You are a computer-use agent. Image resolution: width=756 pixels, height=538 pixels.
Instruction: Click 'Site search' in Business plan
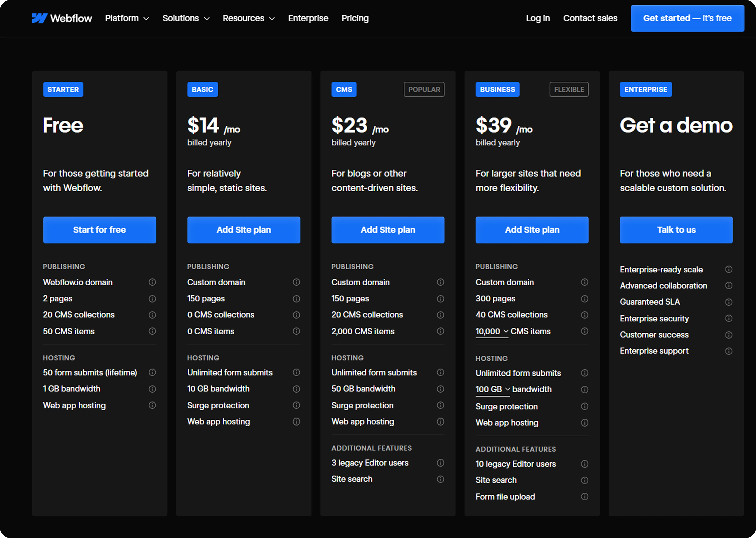(496, 480)
